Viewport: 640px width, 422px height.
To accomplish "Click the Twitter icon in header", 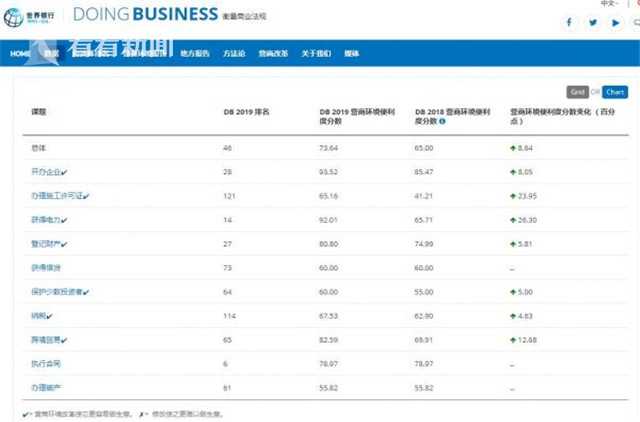I will point(592,22).
